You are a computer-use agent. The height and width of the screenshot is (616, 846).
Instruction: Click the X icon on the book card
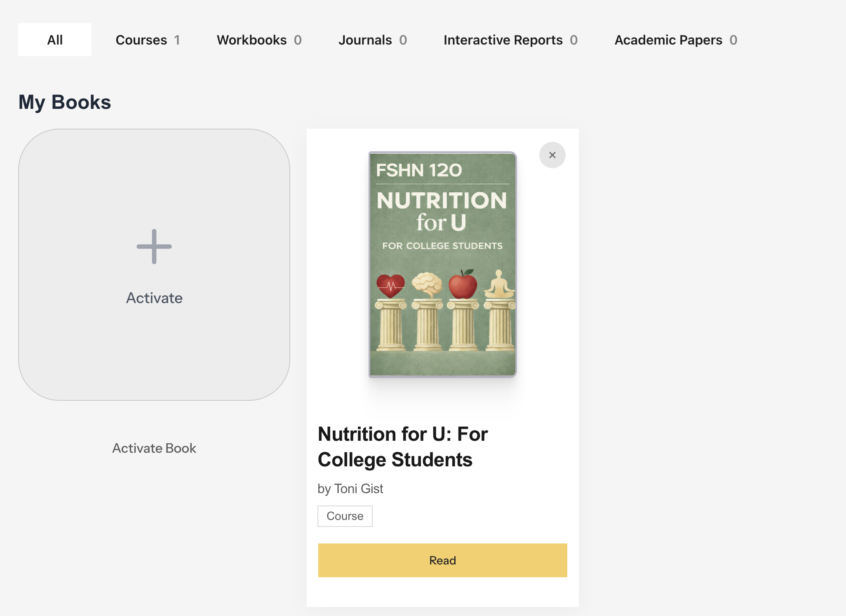[x=552, y=155]
